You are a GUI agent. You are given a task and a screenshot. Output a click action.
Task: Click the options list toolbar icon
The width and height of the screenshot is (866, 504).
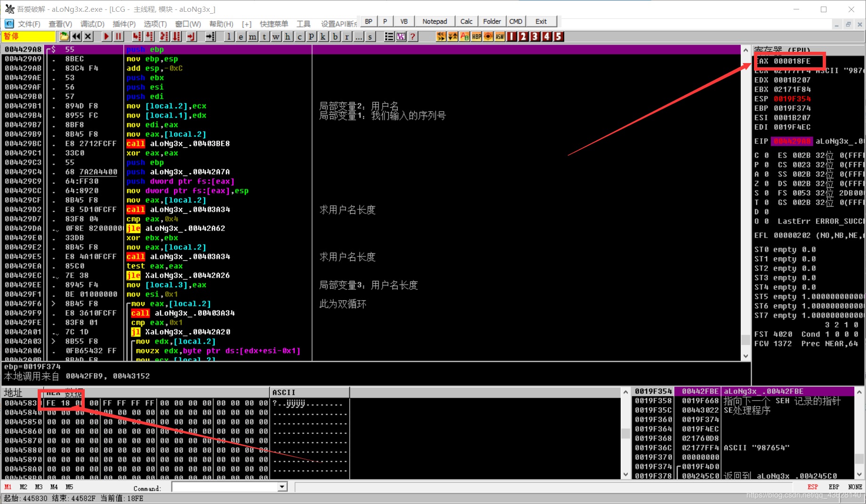(x=389, y=37)
